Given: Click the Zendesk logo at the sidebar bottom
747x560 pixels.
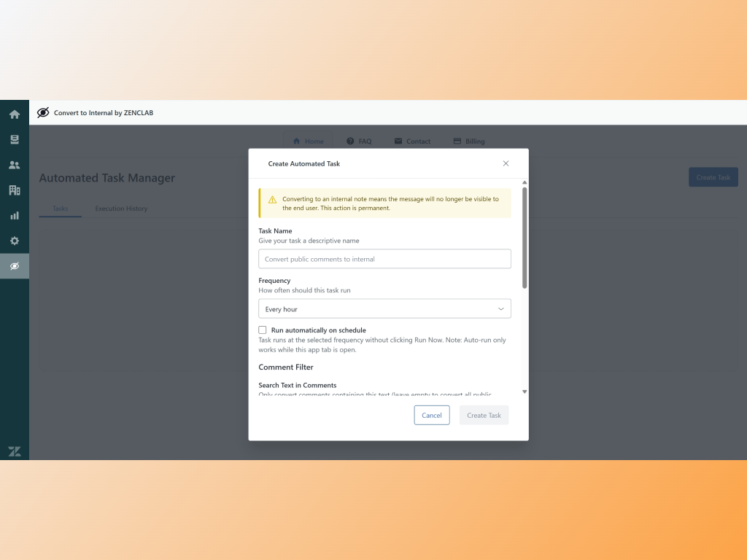Looking at the screenshot, I should click(x=15, y=451).
